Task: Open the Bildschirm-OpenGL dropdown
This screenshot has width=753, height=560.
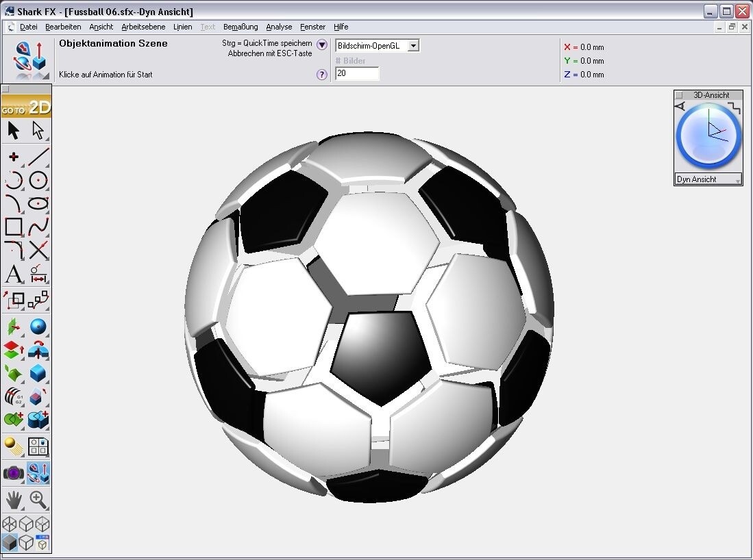Action: [413, 46]
